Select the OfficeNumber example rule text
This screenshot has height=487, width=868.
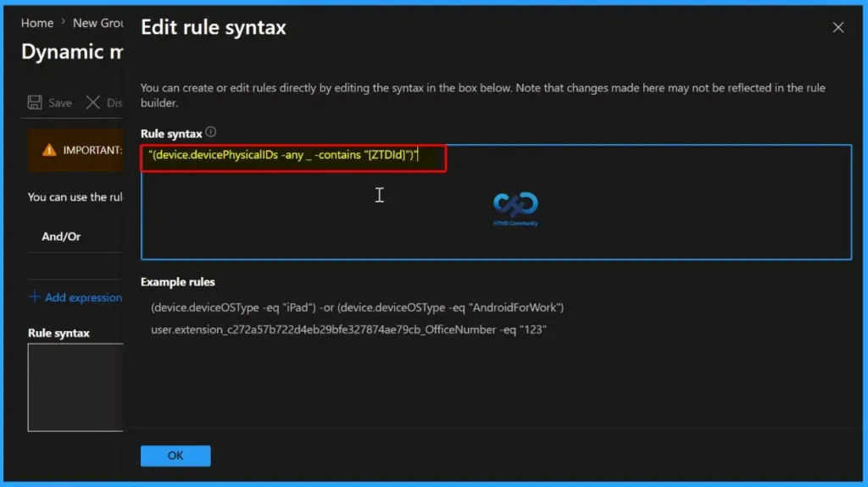pyautogui.click(x=348, y=329)
